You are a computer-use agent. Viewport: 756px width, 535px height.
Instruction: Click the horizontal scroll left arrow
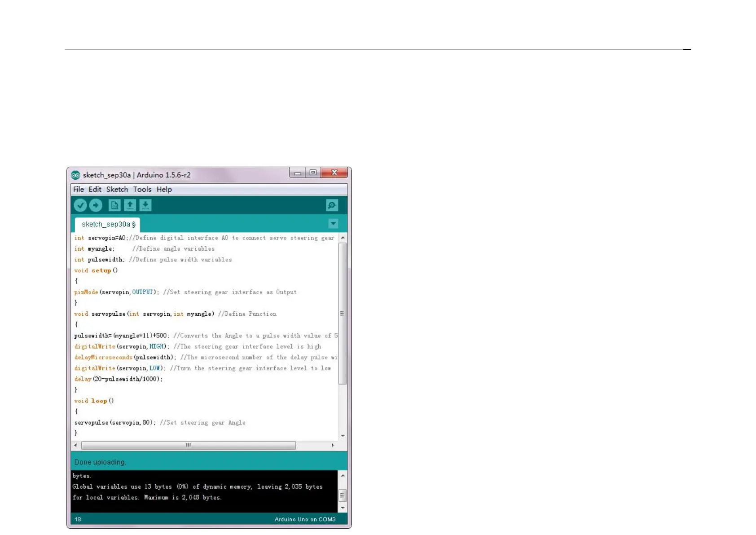click(x=75, y=446)
